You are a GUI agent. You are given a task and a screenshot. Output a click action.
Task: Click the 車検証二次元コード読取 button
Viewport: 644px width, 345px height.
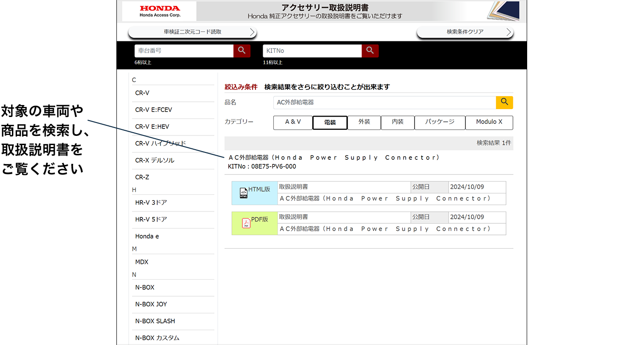pos(192,32)
